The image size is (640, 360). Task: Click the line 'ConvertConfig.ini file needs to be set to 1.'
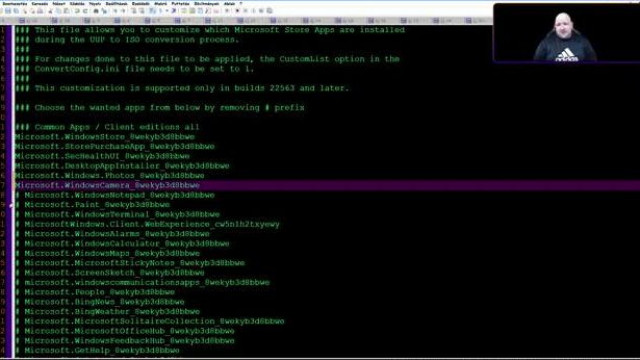[135, 69]
